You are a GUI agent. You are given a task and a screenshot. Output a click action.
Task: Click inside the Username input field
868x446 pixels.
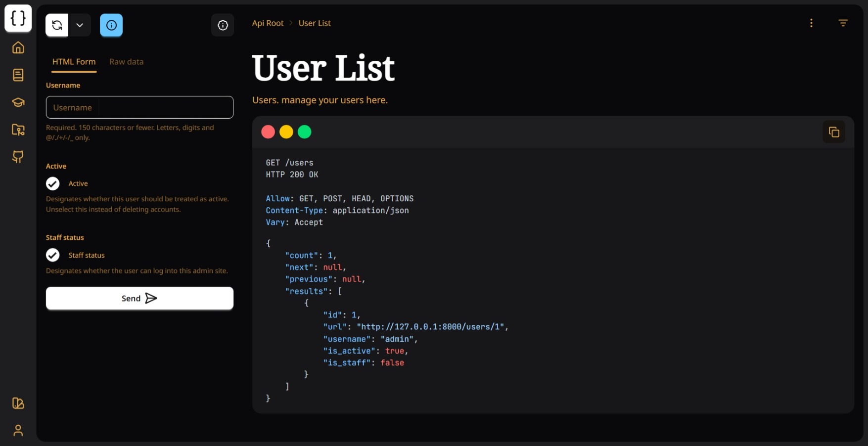point(139,107)
